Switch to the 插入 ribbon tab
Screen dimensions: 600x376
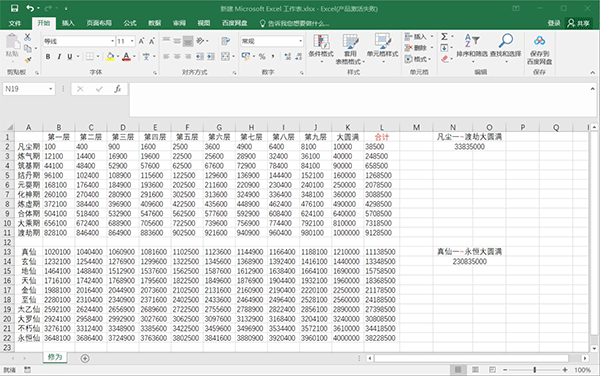pyautogui.click(x=68, y=23)
